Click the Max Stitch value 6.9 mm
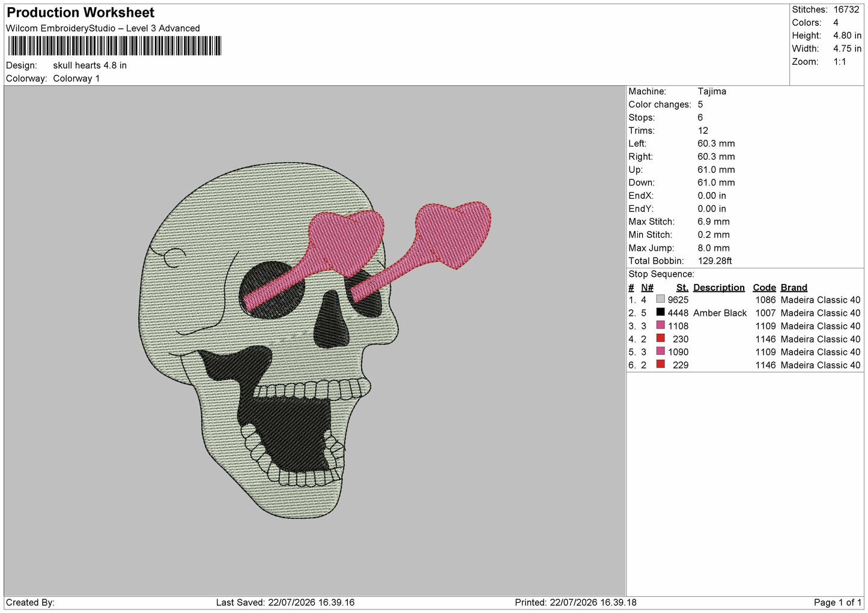The height and width of the screenshot is (613, 868). [714, 222]
